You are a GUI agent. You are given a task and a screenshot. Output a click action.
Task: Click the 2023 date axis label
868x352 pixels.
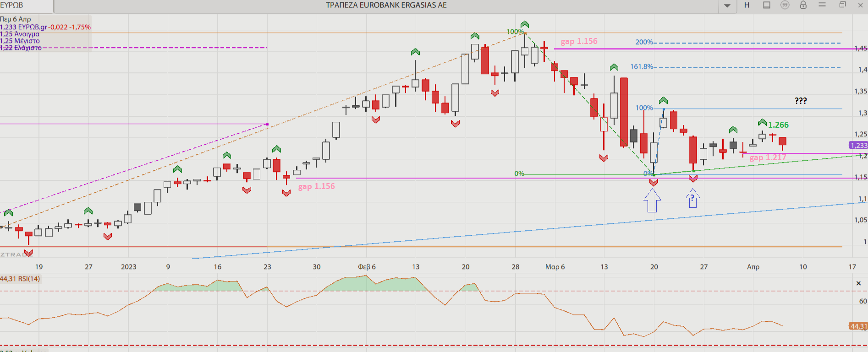(128, 267)
